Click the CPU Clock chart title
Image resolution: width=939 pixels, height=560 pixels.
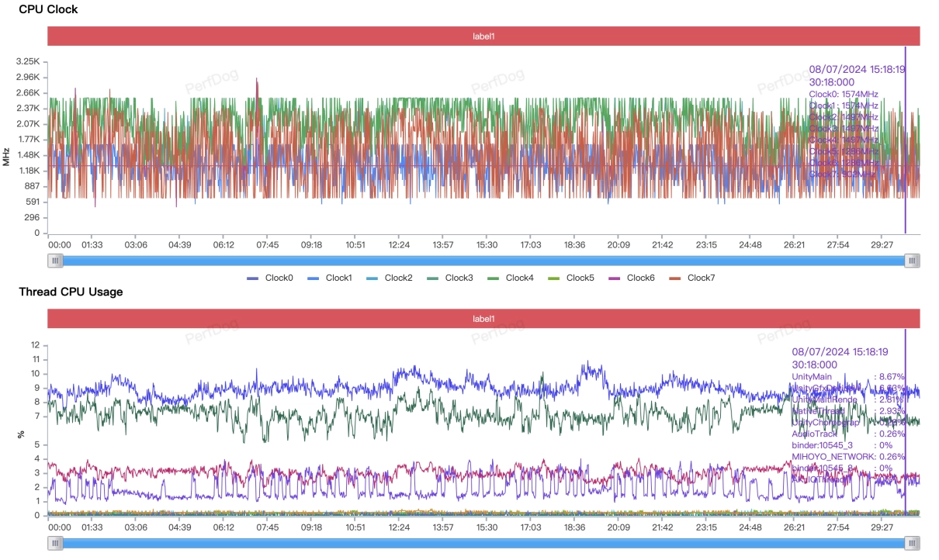pos(48,9)
